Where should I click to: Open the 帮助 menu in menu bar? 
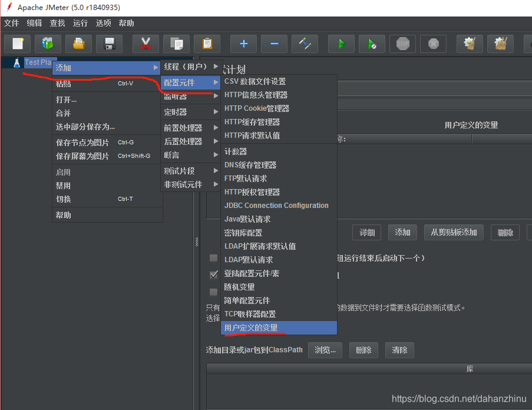pos(126,23)
